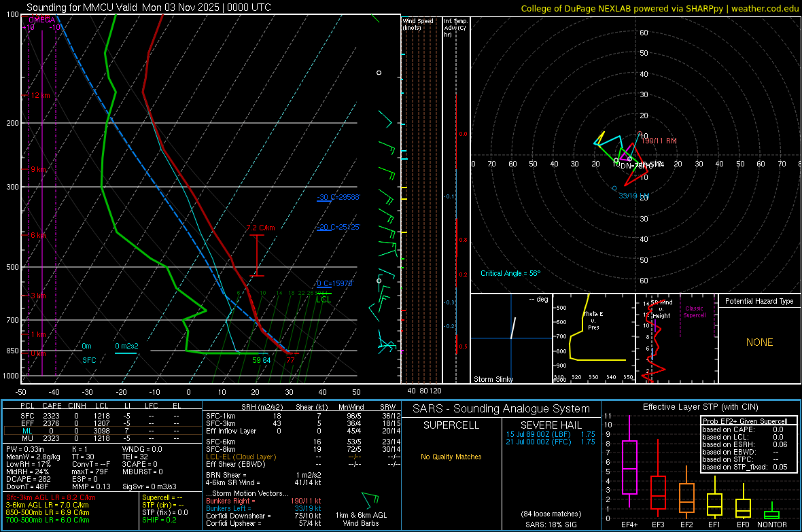
Task: Select the 7.2 C/km lapse rate label
Action: [261, 228]
